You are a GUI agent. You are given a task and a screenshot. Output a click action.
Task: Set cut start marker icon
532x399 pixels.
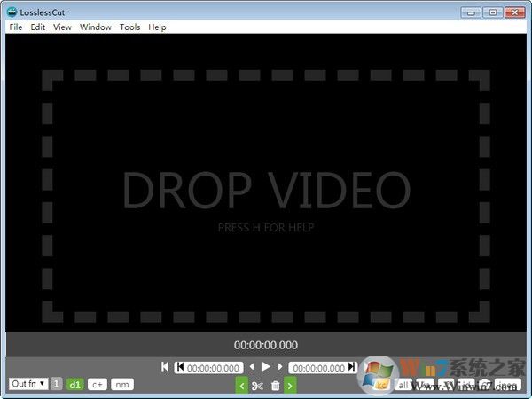pyautogui.click(x=180, y=367)
